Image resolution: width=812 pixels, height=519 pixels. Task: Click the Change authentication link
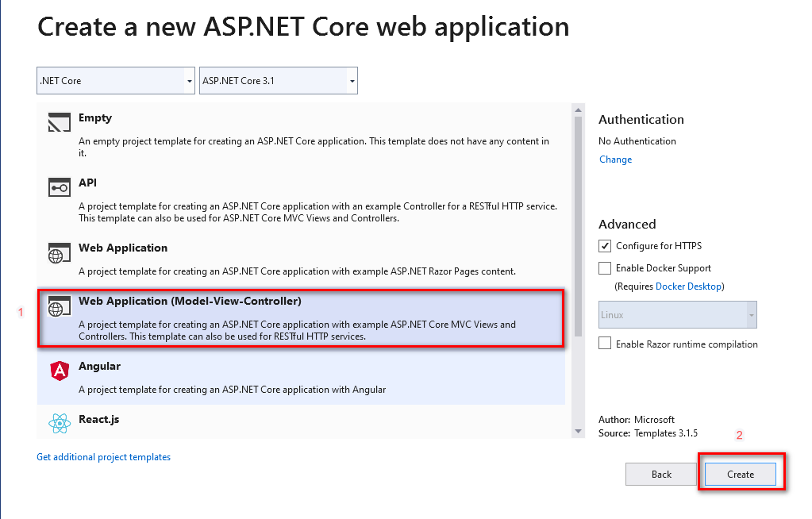pos(615,160)
